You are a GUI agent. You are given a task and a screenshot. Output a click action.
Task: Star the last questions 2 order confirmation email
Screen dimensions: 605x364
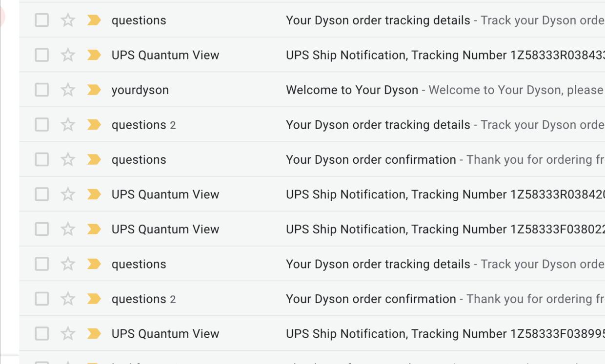(68, 299)
